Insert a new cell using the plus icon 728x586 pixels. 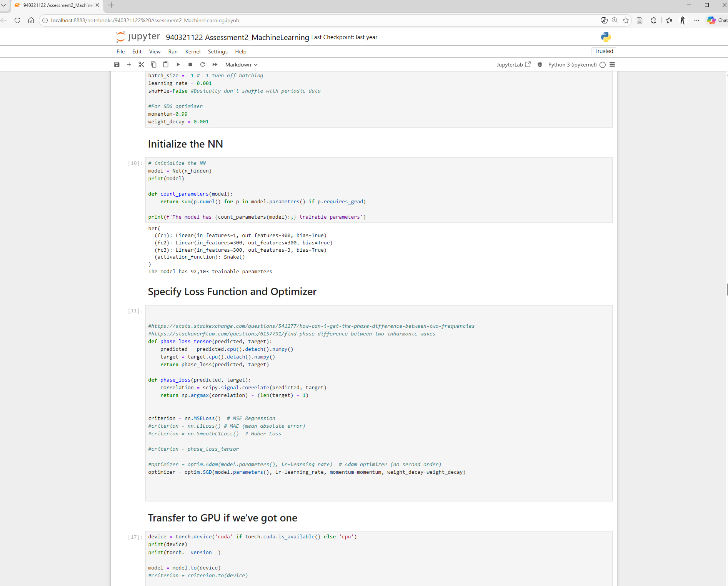[129, 64]
